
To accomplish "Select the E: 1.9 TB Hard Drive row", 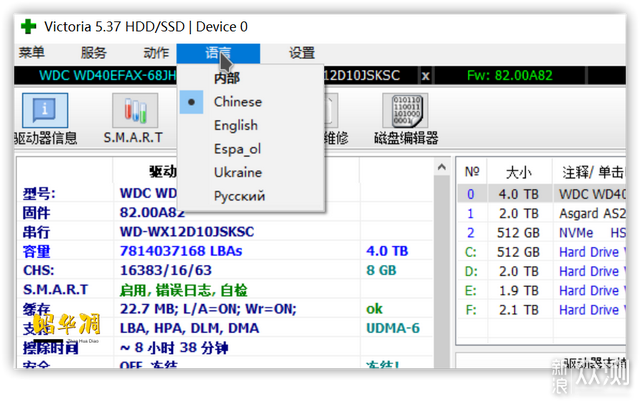I will (x=542, y=291).
